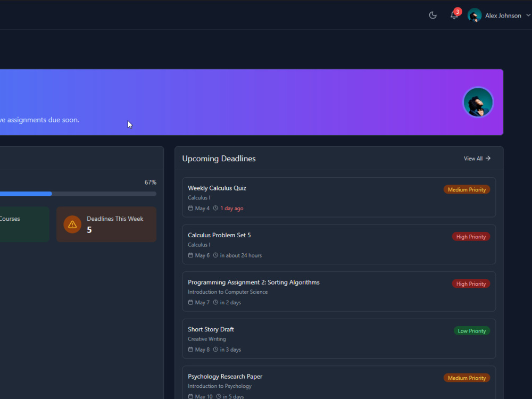Click the number 5 in Deadlines This Week

[89, 230]
